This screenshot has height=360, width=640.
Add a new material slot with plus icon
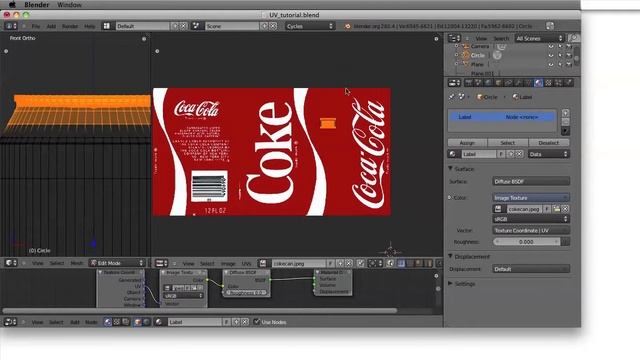coord(565,113)
